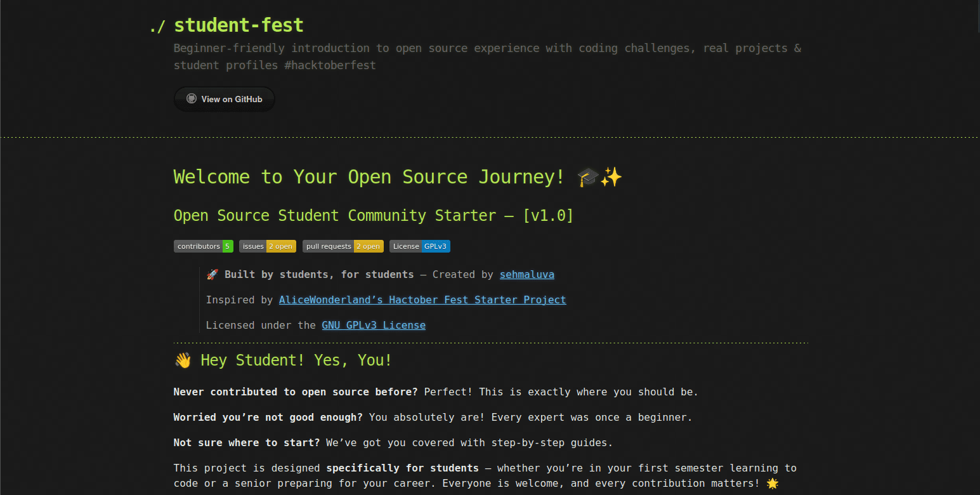Click the waving hand emoji
This screenshot has width=980, height=495.
[x=183, y=360]
